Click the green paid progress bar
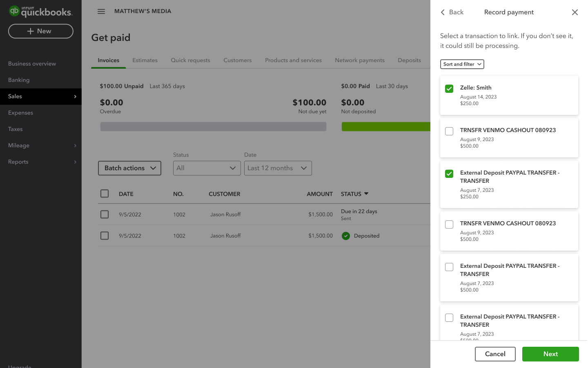This screenshot has height=368, width=588. coord(386,127)
